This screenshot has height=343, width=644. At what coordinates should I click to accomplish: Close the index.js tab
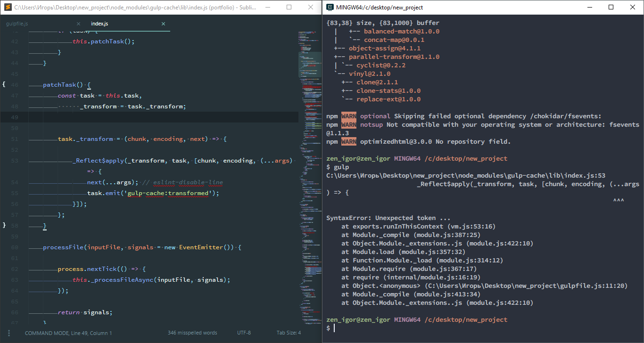point(164,24)
